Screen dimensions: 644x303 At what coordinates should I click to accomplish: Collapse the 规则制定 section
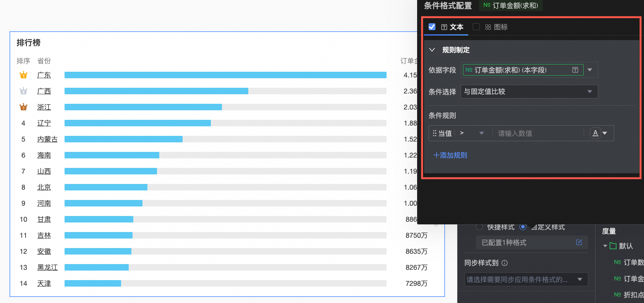(x=432, y=50)
